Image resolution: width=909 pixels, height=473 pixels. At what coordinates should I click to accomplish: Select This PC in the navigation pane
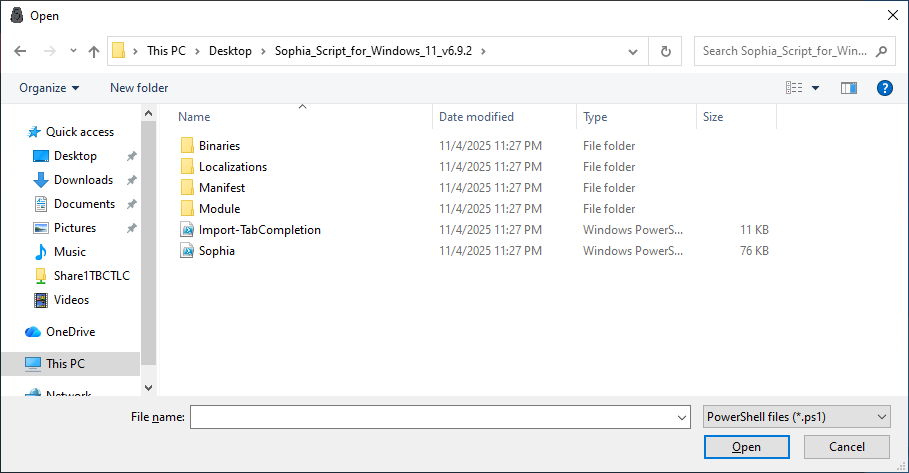click(x=66, y=363)
